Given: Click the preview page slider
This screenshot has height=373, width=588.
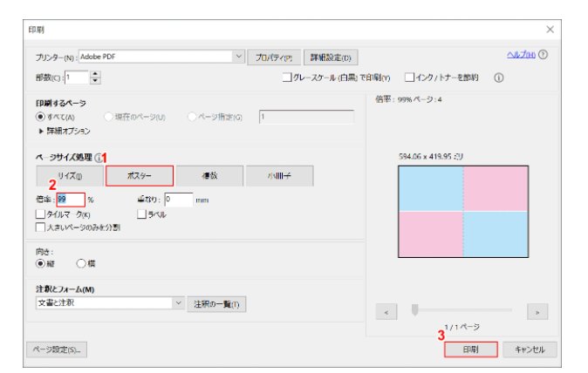Looking at the screenshot, I should [x=461, y=309].
